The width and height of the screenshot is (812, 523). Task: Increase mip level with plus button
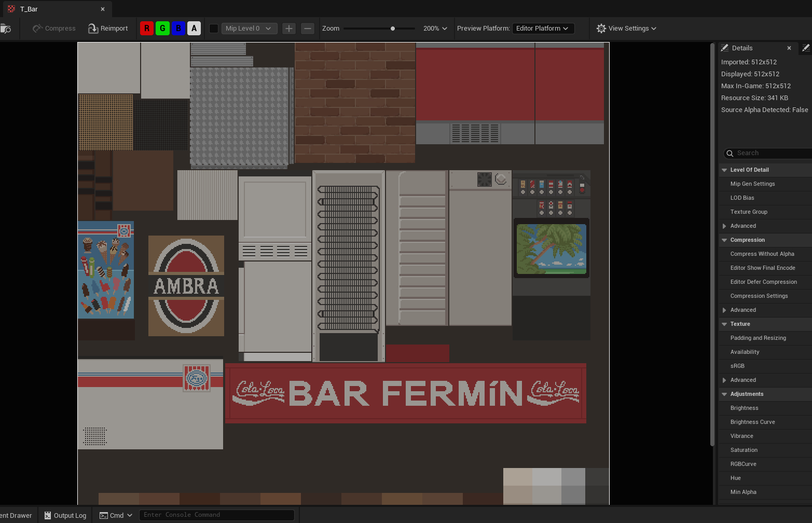(289, 29)
